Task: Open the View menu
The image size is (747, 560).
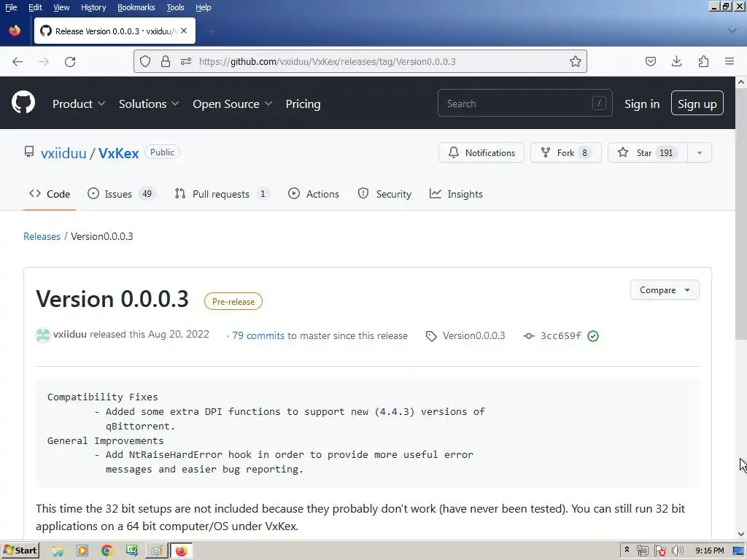Action: pos(61,7)
